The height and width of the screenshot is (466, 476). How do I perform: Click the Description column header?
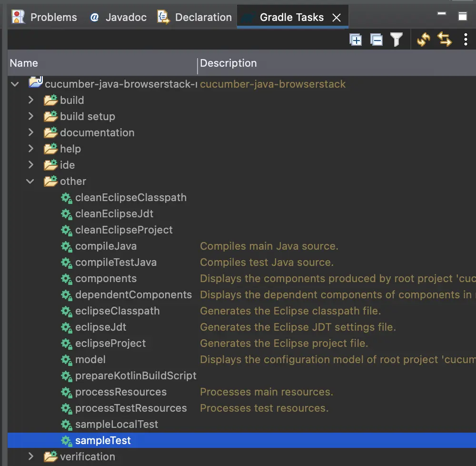tap(228, 63)
